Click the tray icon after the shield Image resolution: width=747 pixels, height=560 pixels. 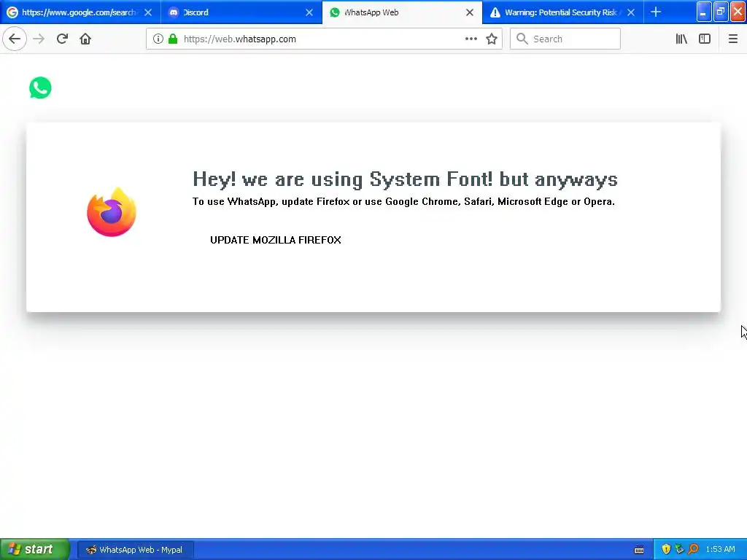click(x=679, y=550)
